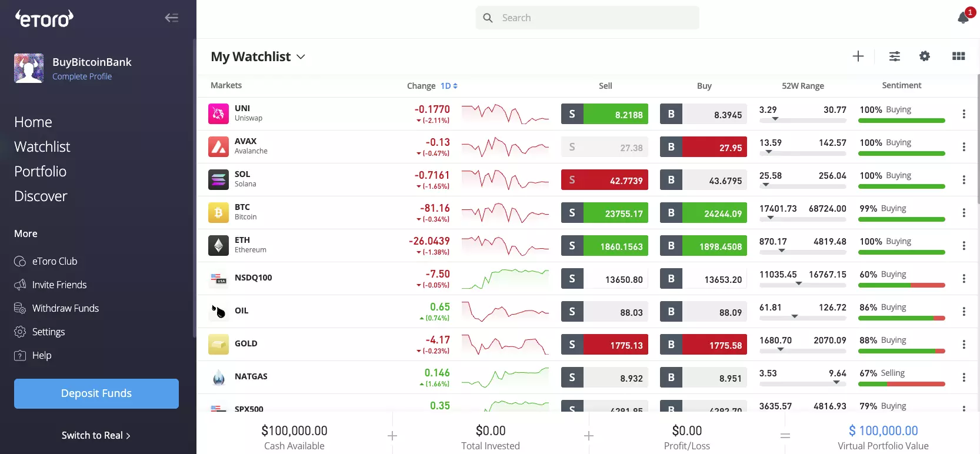The height and width of the screenshot is (454, 980).
Task: Sell UNI at 8.2188
Action: pyautogui.click(x=605, y=114)
